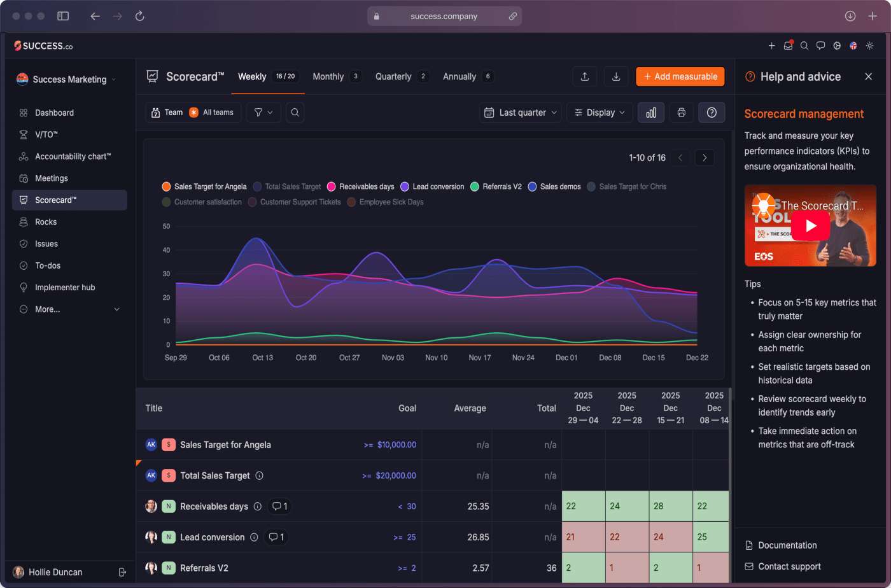891x588 pixels.
Task: Click the scorecard search magnifier button
Action: click(x=295, y=113)
